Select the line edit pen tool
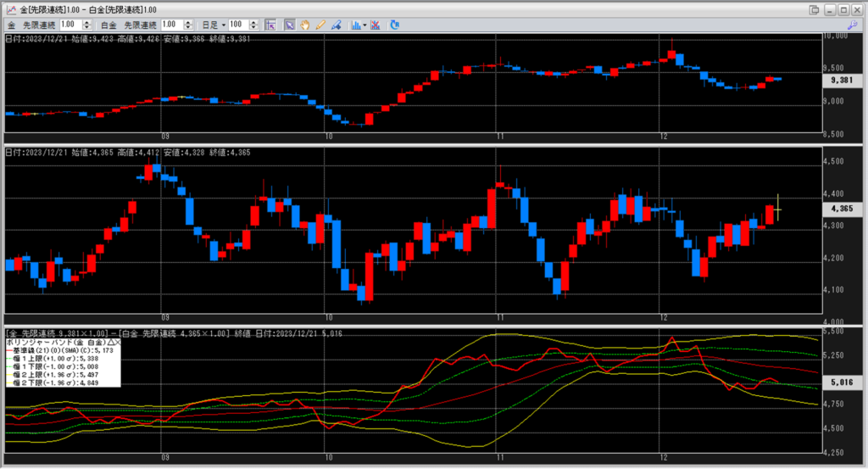Image resolution: width=868 pixels, height=469 pixels. pyautogui.click(x=336, y=25)
